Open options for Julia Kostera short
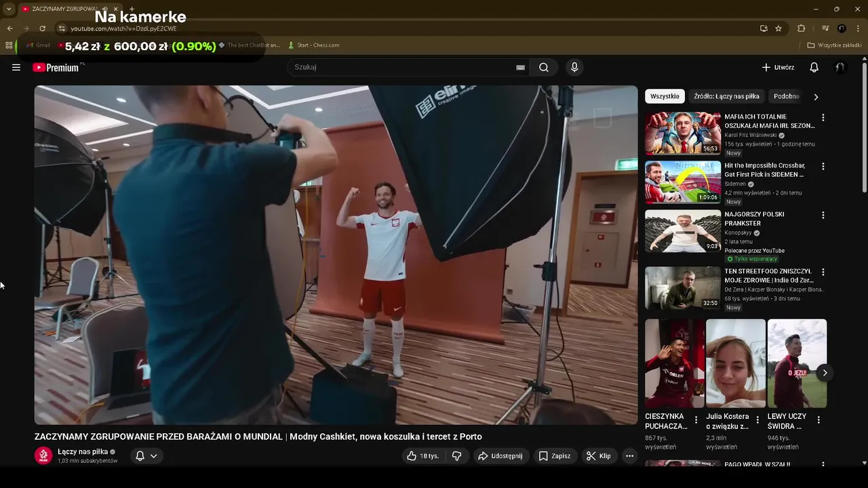This screenshot has width=868, height=488. (x=757, y=420)
